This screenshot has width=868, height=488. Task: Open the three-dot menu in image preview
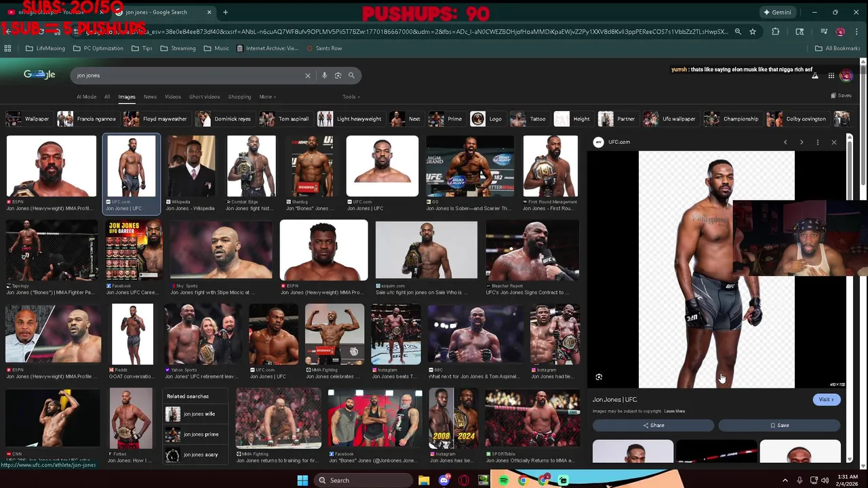(x=818, y=142)
